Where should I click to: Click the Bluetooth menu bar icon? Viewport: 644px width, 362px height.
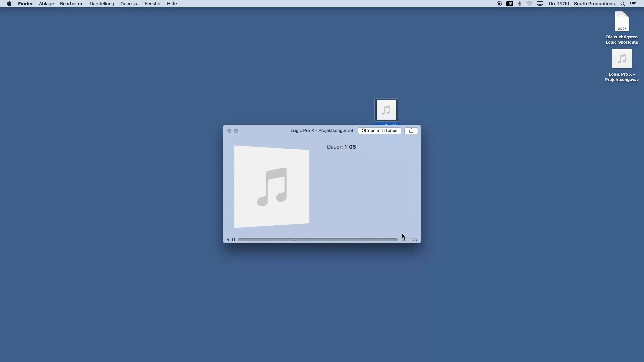tap(520, 4)
